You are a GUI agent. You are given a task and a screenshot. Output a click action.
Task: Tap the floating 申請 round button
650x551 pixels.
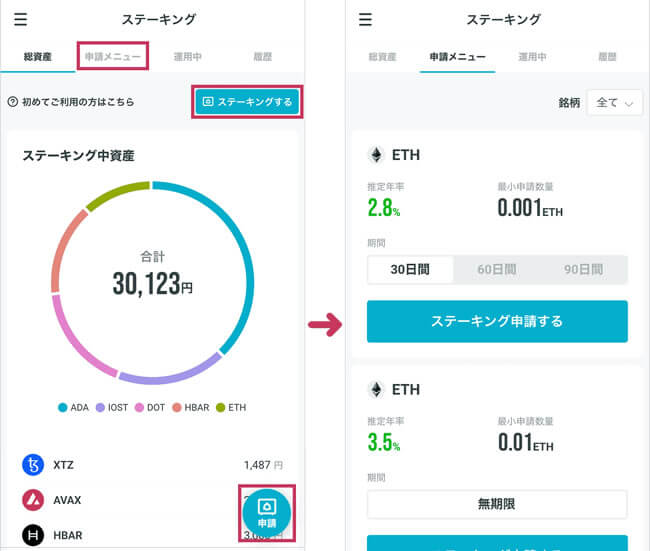pos(267,513)
